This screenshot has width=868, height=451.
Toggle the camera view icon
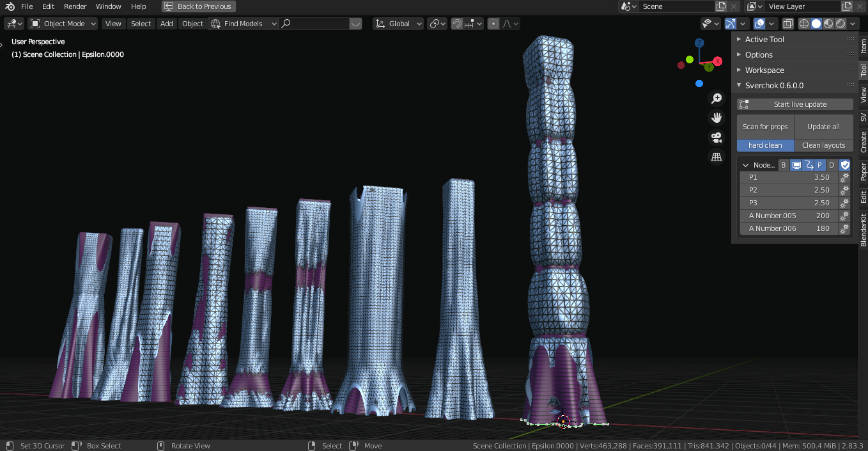[x=717, y=138]
